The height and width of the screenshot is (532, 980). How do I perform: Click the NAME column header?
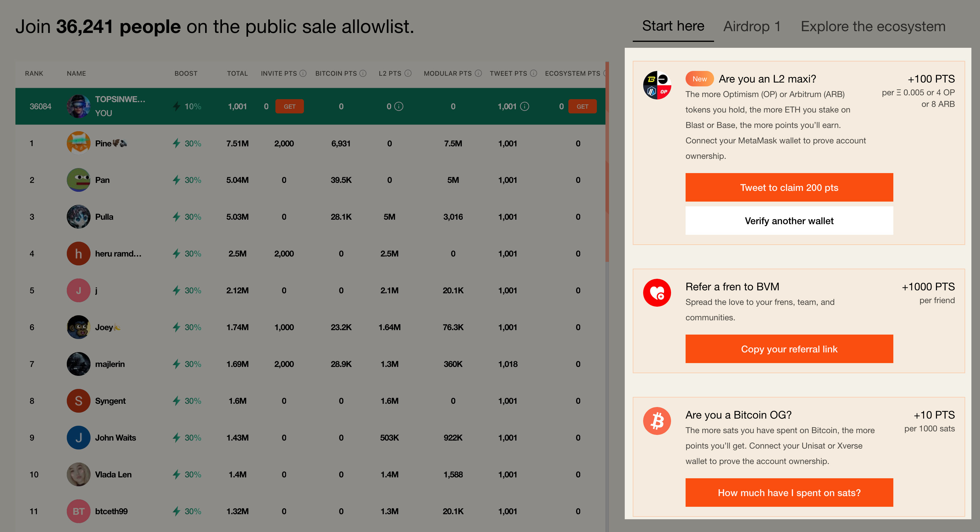76,73
